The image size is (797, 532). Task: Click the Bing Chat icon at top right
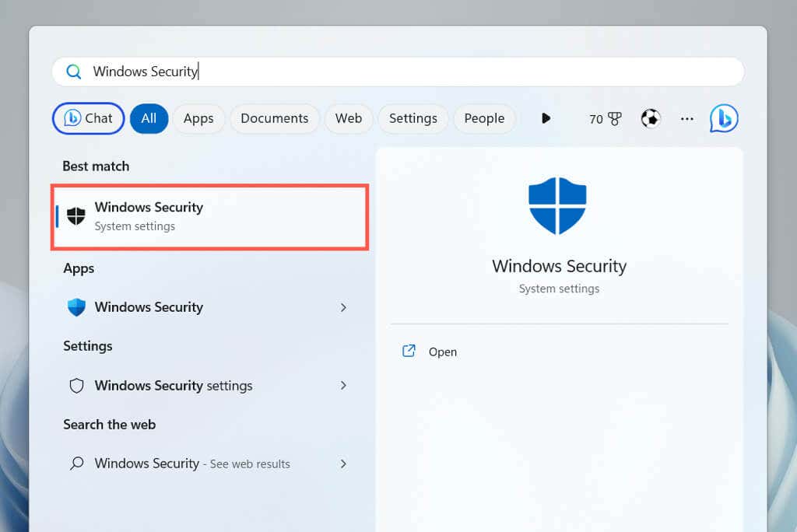(x=723, y=118)
